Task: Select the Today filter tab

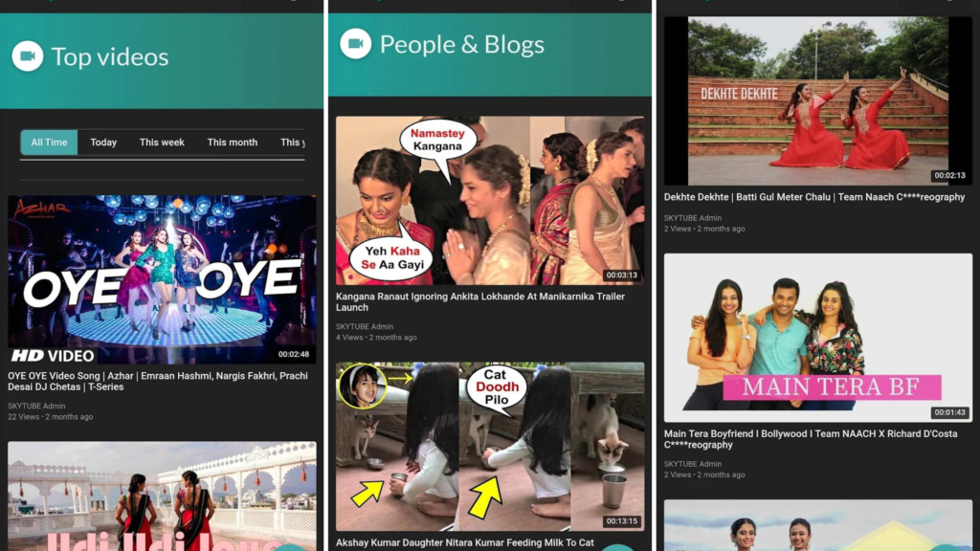Action: pyautogui.click(x=103, y=143)
